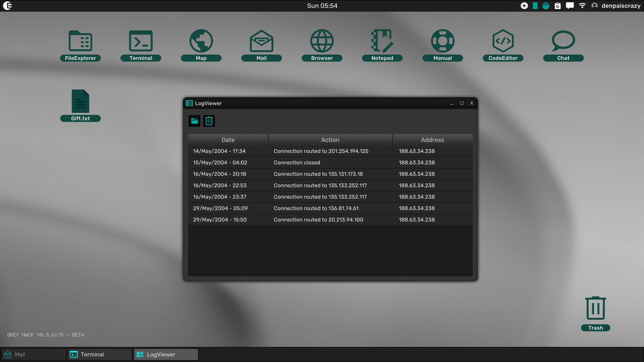Sort logs by the Date column header
Image resolution: width=644 pixels, height=362 pixels.
pyautogui.click(x=228, y=140)
